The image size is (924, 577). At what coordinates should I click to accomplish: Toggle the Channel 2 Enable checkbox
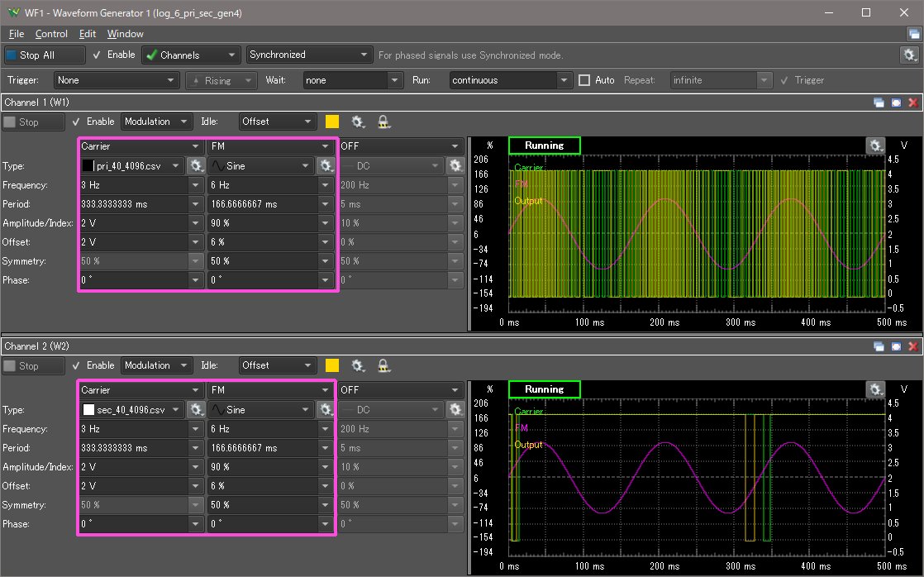(76, 365)
